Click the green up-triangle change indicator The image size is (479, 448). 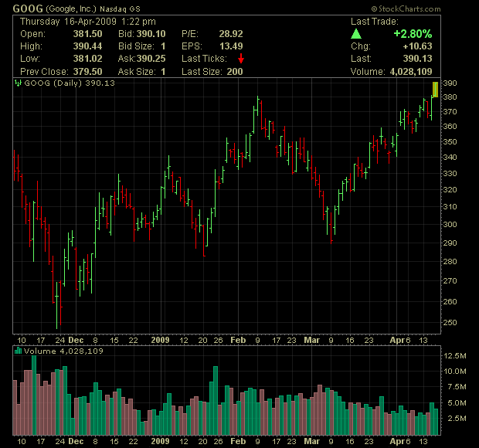click(x=355, y=34)
